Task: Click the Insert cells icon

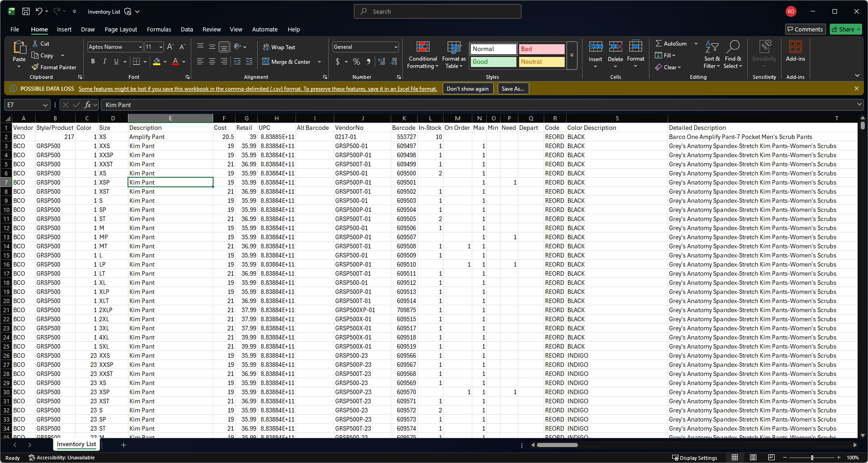Action: click(595, 47)
